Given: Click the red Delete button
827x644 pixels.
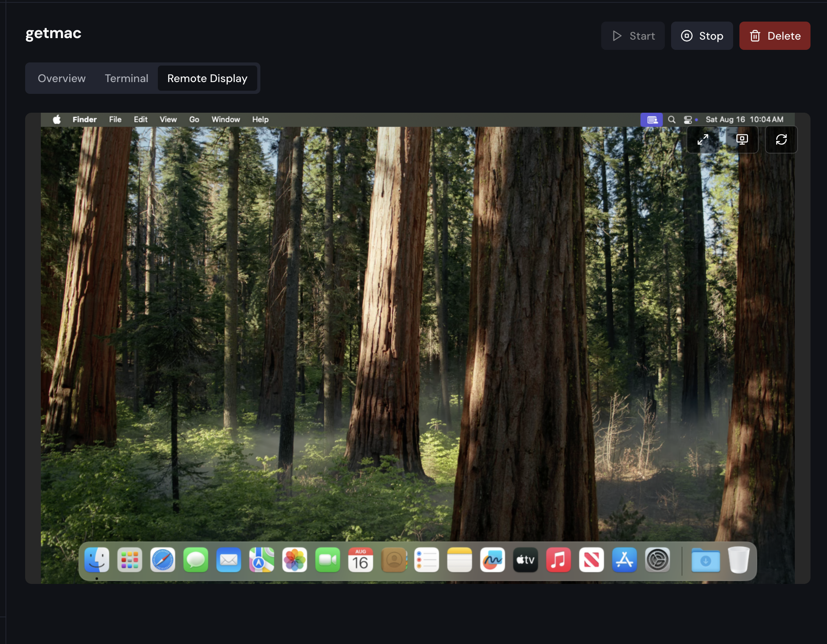Looking at the screenshot, I should (x=774, y=36).
